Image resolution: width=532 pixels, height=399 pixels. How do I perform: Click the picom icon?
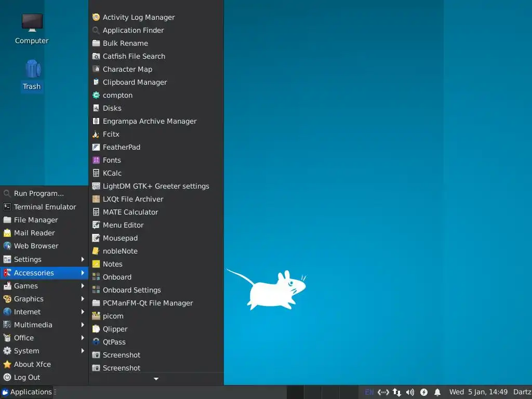[x=96, y=316]
